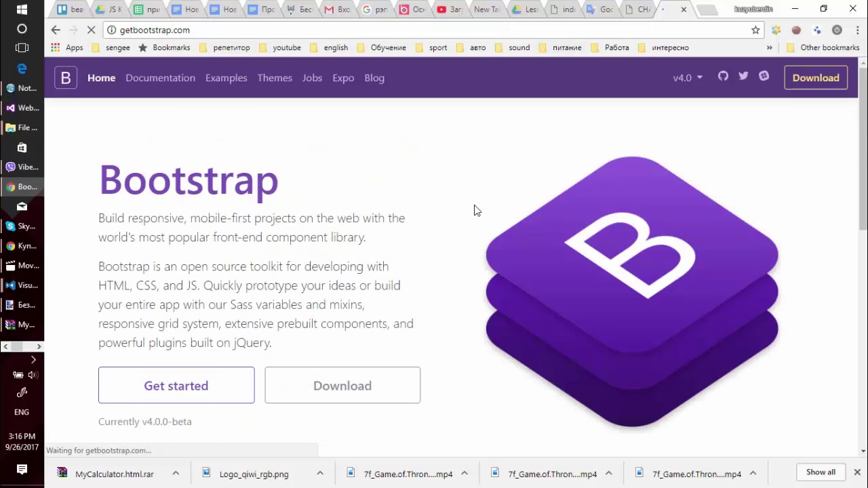Viewport: 868px width, 488px height.
Task: Open Chrome menu three-dots icon
Action: coord(857,30)
